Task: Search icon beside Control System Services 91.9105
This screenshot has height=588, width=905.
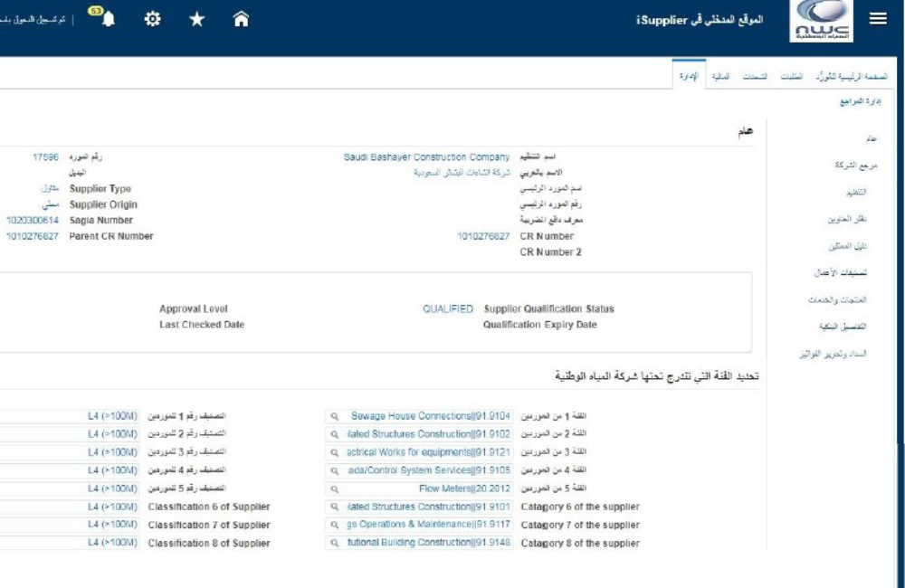Action: coord(334,470)
